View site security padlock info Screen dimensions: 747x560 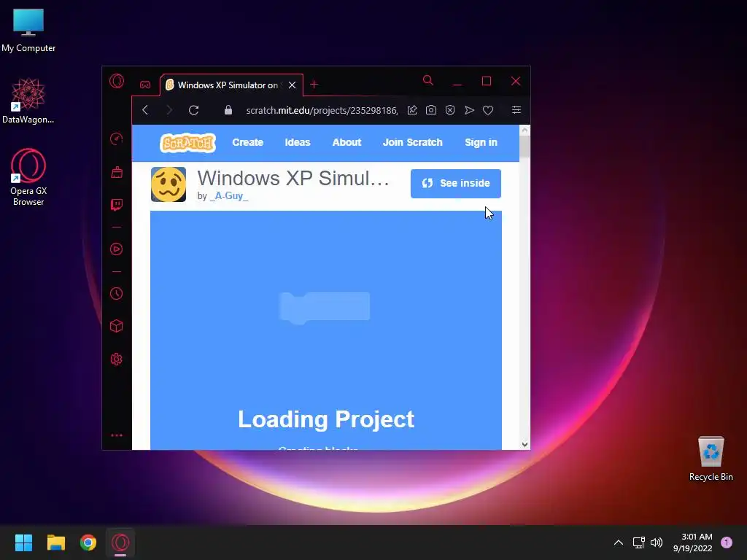click(228, 110)
